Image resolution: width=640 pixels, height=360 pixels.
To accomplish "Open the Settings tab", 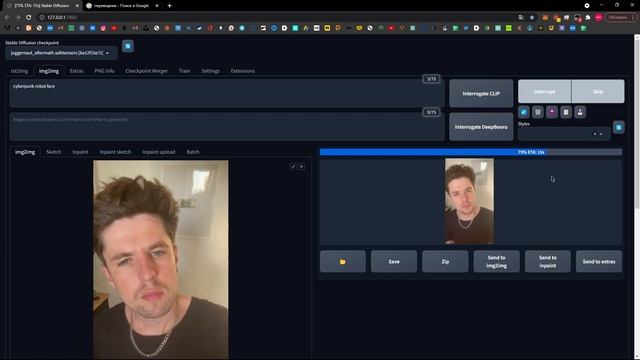I will 210,71.
